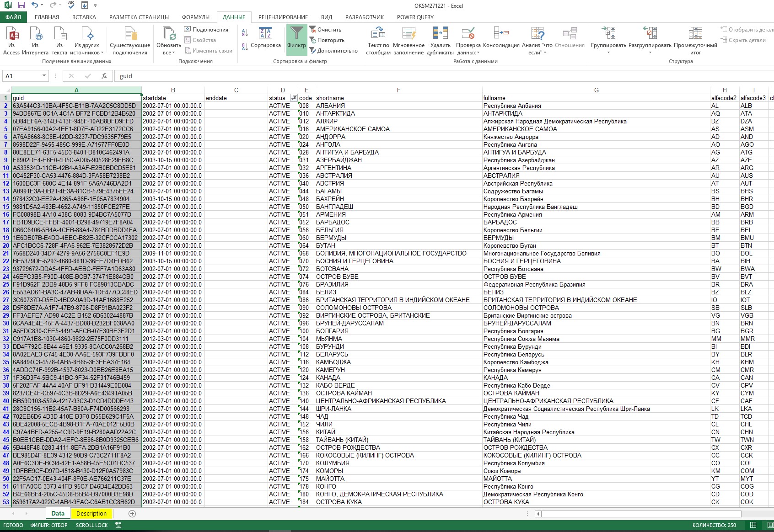
Task: Click the Очистить filter button
Action: click(x=325, y=30)
